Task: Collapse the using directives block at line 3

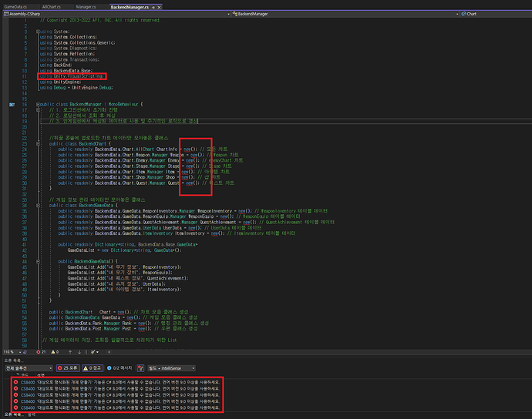Action: click(x=38, y=32)
